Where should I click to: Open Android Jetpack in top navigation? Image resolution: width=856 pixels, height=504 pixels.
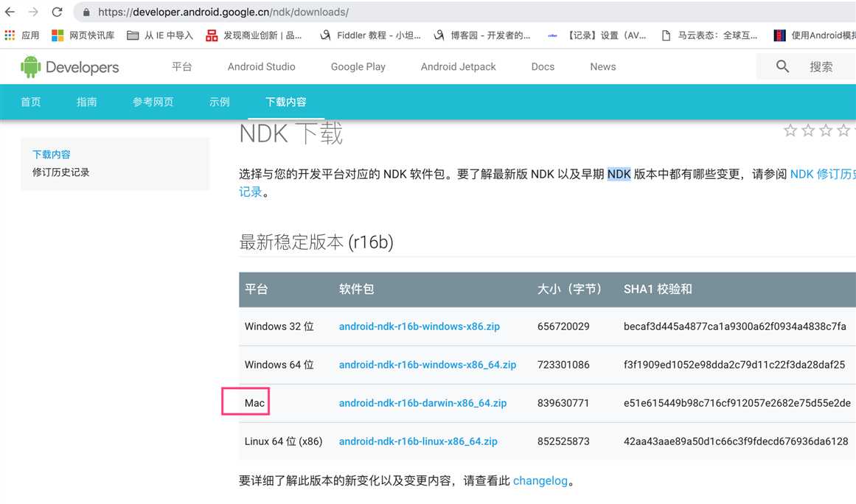458,66
